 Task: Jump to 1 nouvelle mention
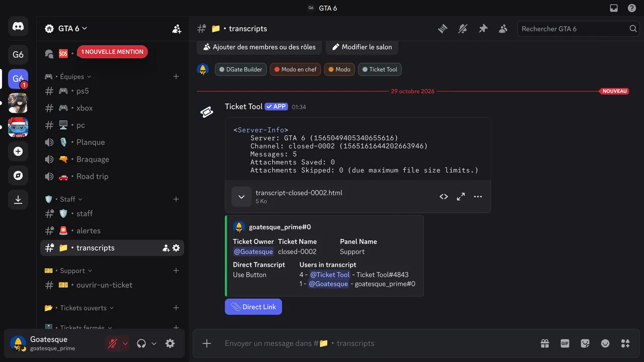[112, 52]
